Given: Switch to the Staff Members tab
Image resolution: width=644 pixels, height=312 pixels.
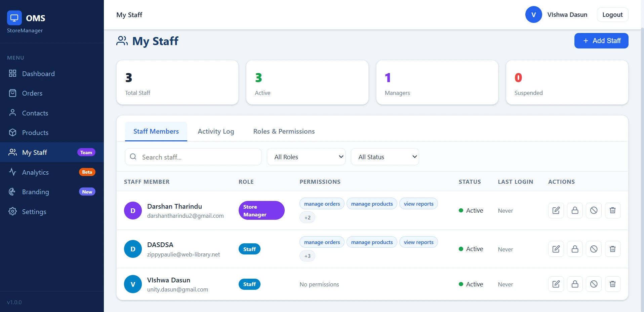Looking at the screenshot, I should tap(156, 131).
